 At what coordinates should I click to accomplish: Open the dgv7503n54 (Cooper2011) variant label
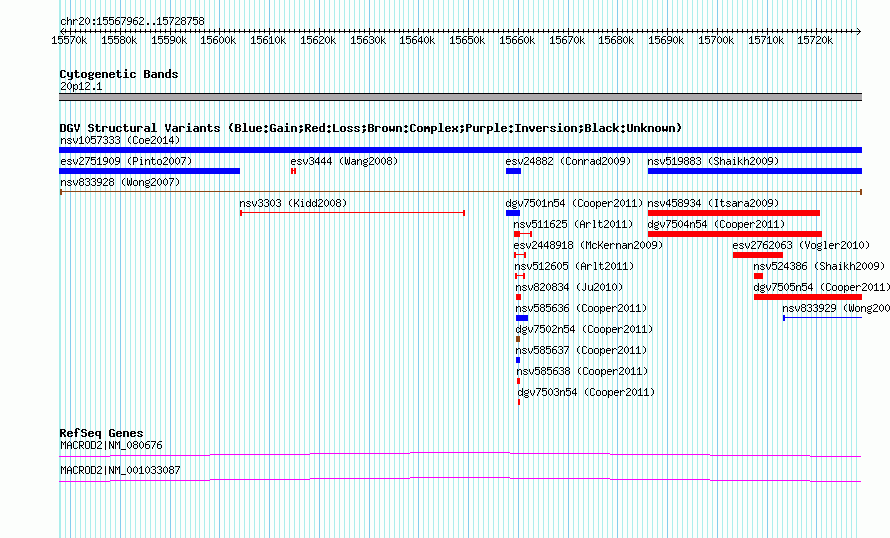(x=586, y=392)
